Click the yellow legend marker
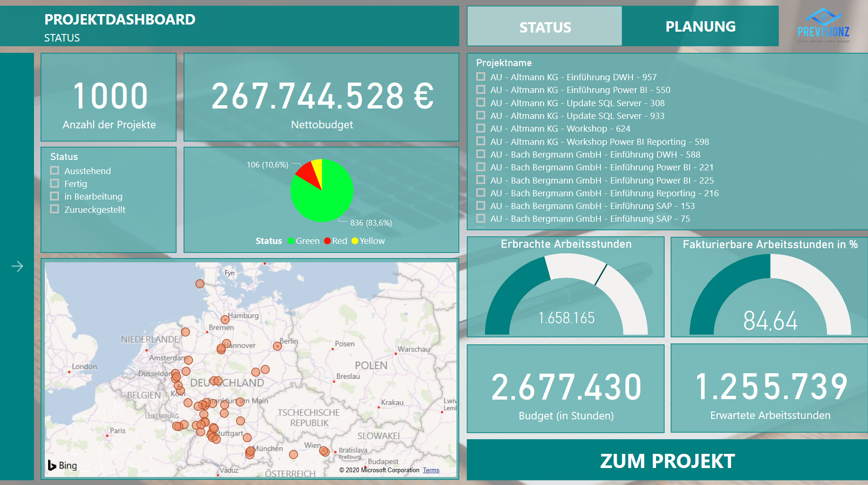 355,241
